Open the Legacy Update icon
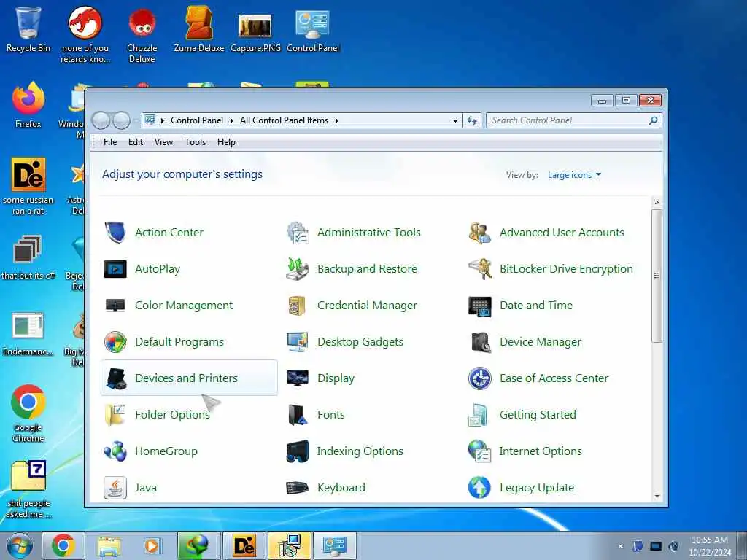The height and width of the screenshot is (560, 747). click(x=480, y=488)
